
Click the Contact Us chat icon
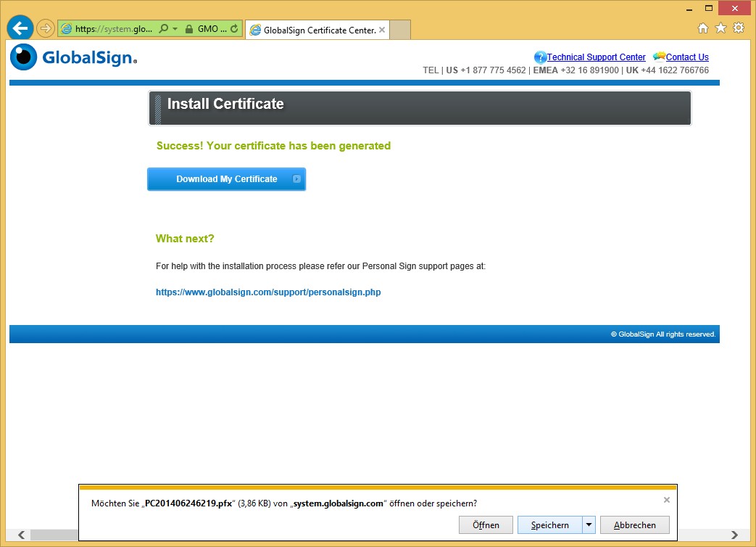[659, 57]
